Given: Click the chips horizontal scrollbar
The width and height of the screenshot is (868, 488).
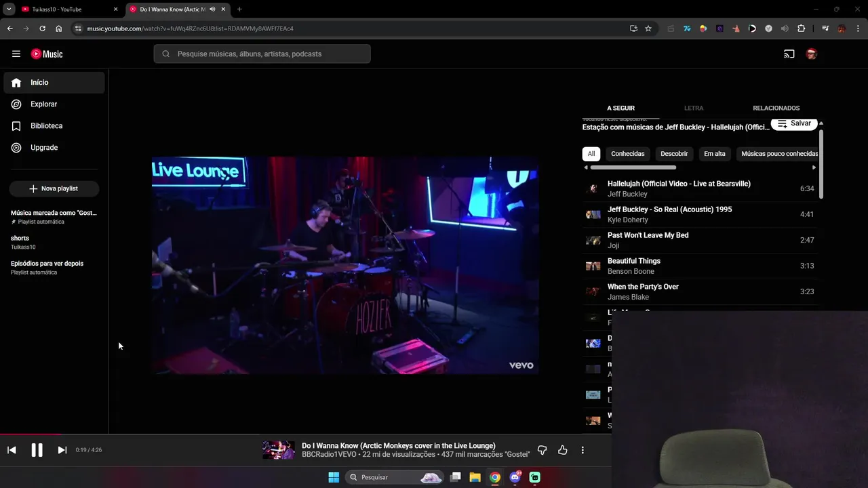Looking at the screenshot, I should coord(633,167).
